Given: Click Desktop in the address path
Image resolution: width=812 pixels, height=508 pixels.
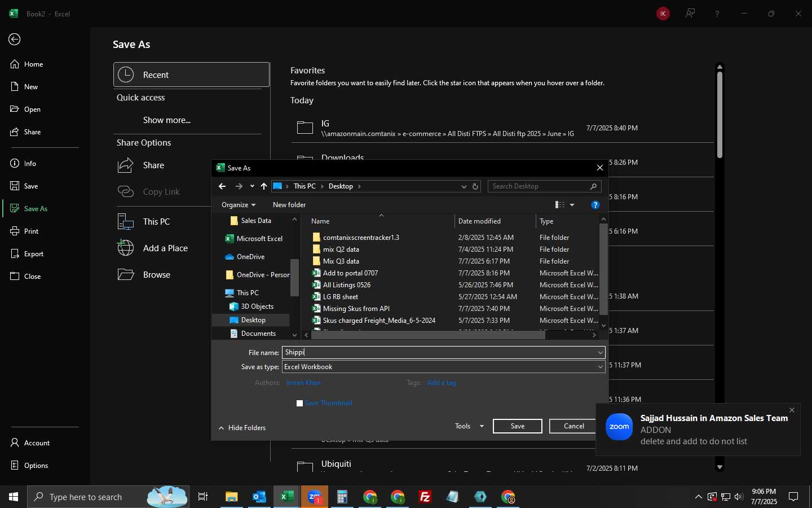Looking at the screenshot, I should (341, 186).
